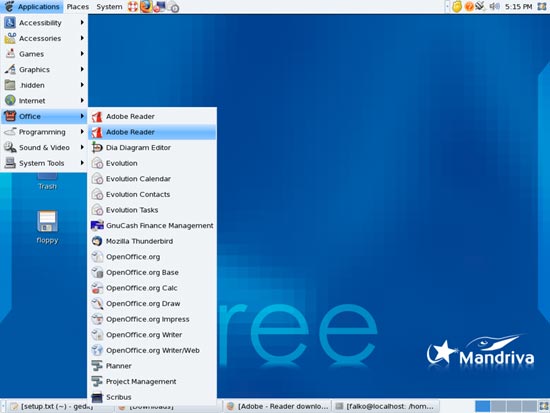Launch OpenOffice.org Draw
550x413 pixels.
click(152, 304)
